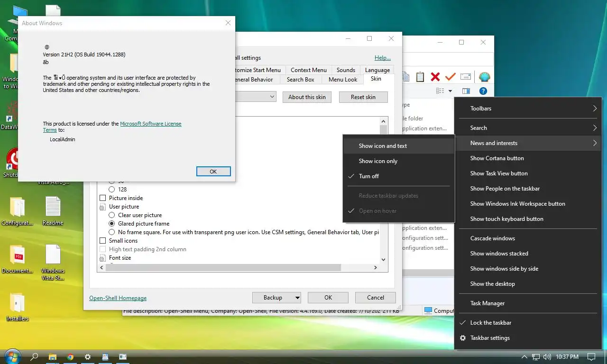Launch Chrome from the taskbar
607x364 pixels.
(x=70, y=357)
